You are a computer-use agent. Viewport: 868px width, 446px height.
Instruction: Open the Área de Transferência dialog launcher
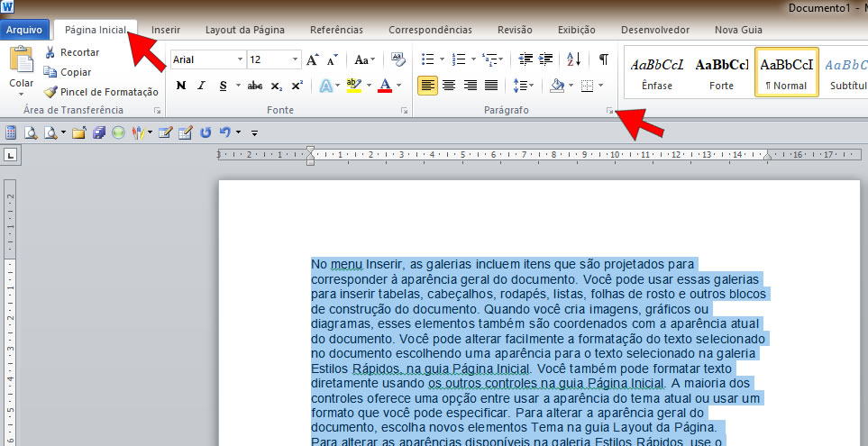pos(157,111)
